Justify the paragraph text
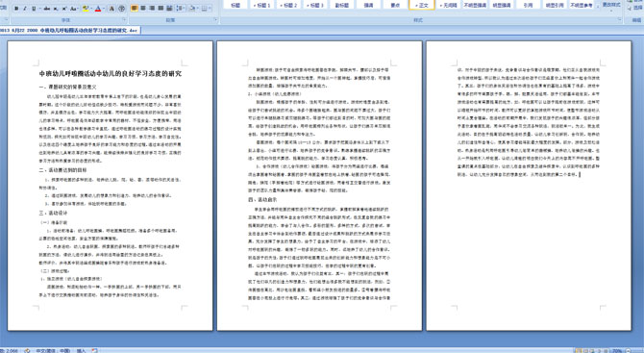This screenshot has height=353, width=644. [161, 9]
